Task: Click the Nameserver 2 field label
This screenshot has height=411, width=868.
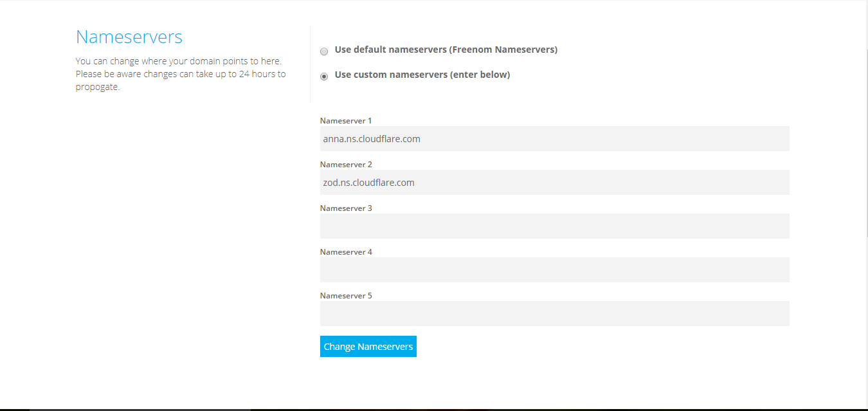Action: coord(346,165)
